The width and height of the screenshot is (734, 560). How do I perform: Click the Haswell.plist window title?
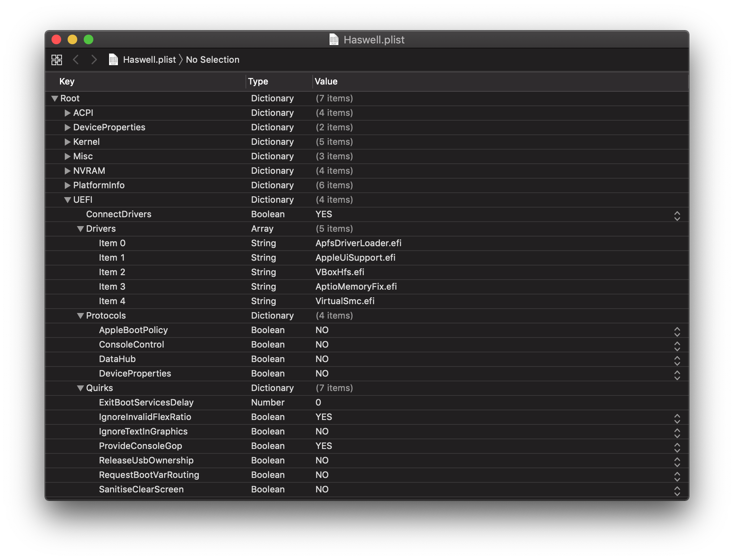click(374, 40)
